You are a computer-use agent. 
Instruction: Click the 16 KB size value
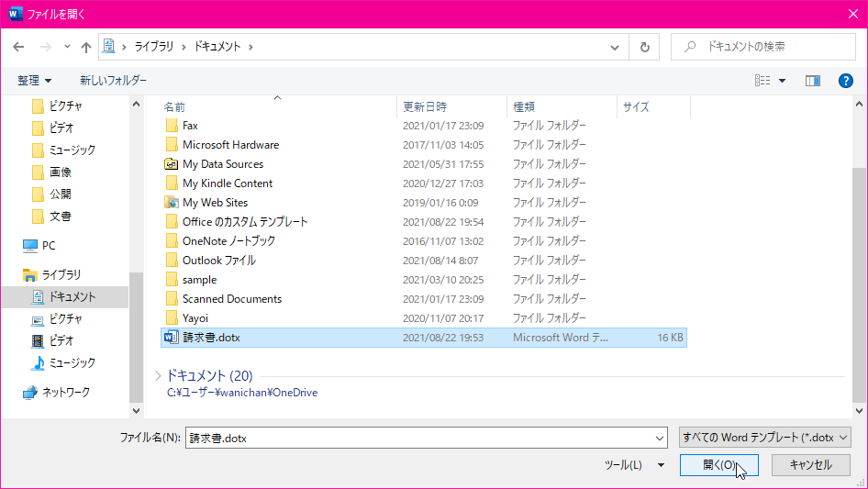tap(670, 338)
